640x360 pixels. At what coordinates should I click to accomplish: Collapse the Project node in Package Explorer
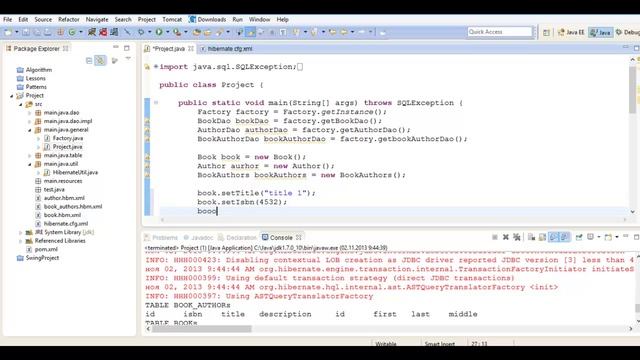coord(12,96)
